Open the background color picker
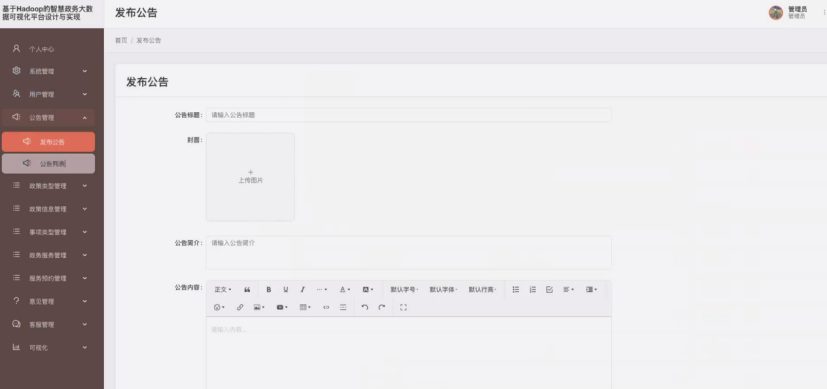Screen dimensions: 827x389 pos(368,289)
